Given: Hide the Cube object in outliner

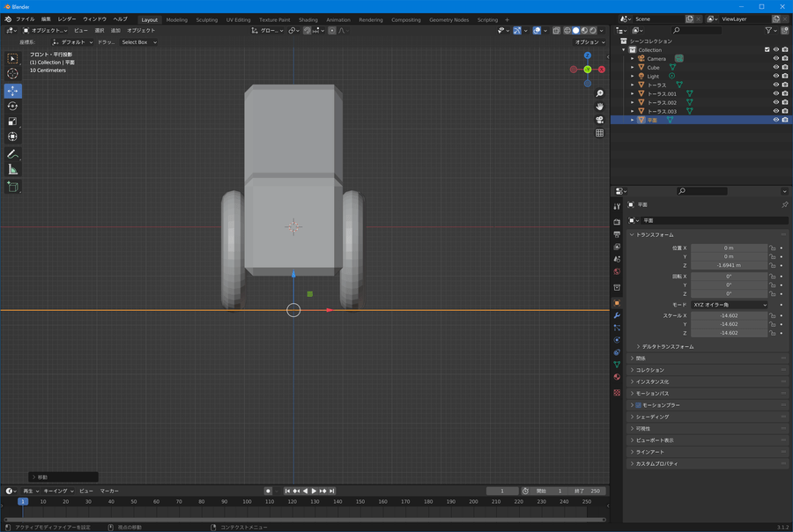Looking at the screenshot, I should pos(776,67).
